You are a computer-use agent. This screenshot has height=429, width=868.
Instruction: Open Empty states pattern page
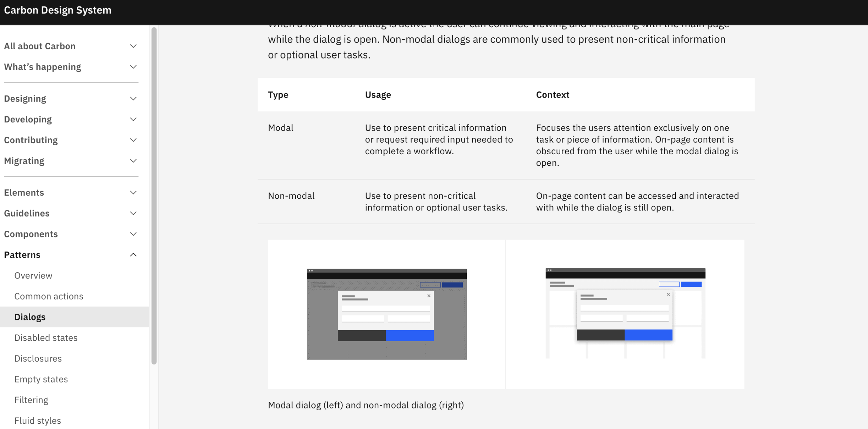(41, 379)
